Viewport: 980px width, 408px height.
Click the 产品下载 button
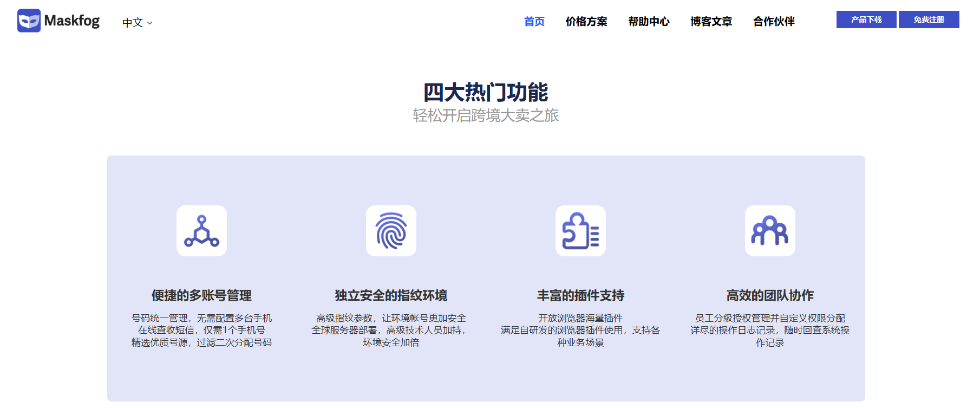click(866, 20)
